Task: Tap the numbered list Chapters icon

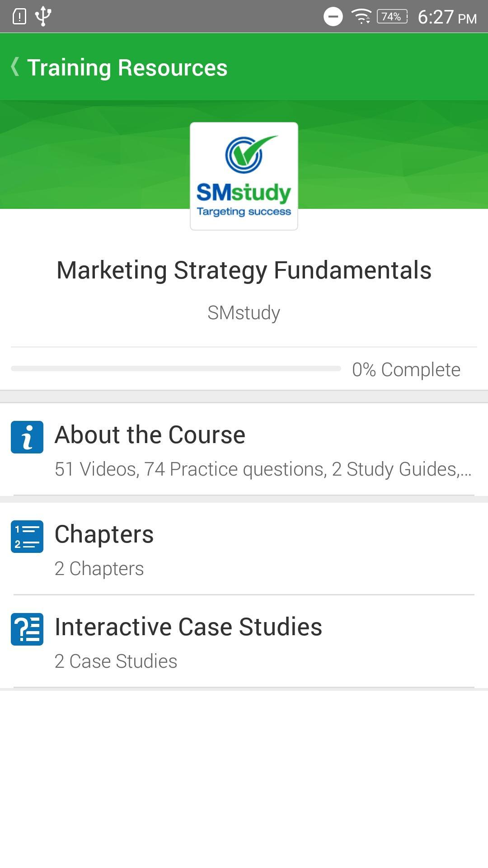Action: 27,537
